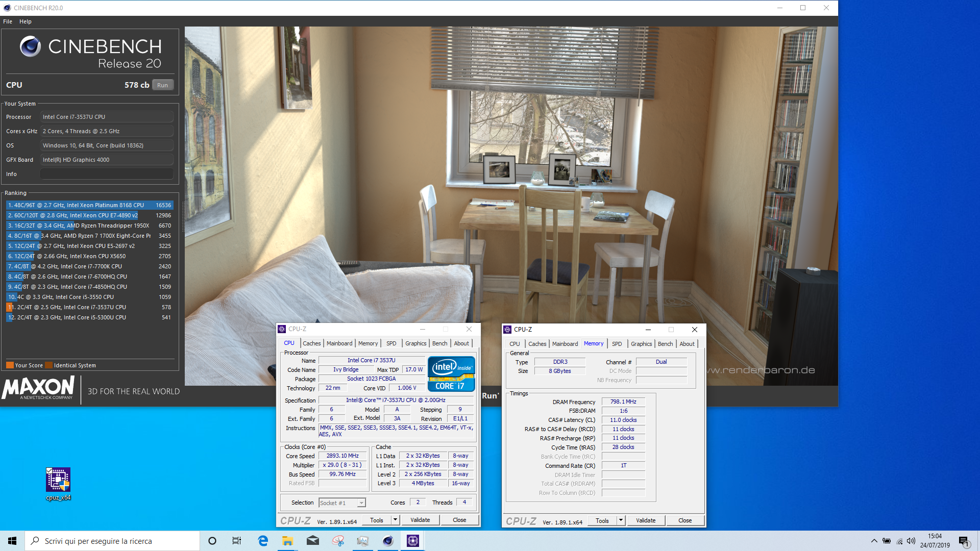This screenshot has width=980, height=551.
Task: Open Caches tab in left CPU-Z window
Action: click(312, 343)
